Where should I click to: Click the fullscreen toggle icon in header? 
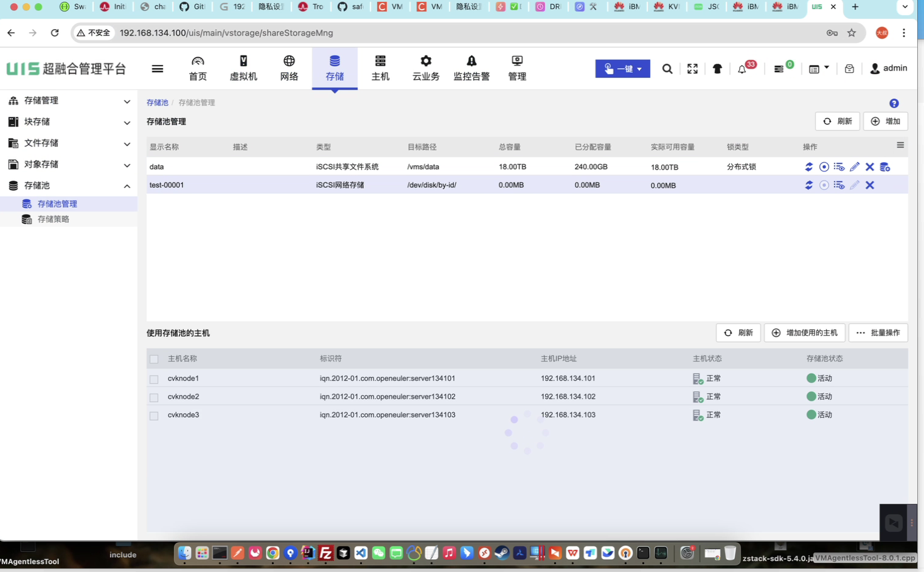(692, 69)
